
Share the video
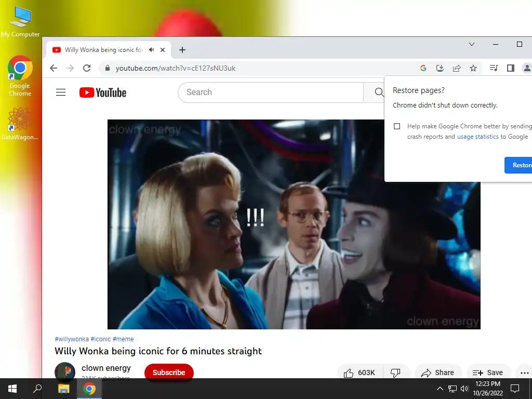click(437, 373)
